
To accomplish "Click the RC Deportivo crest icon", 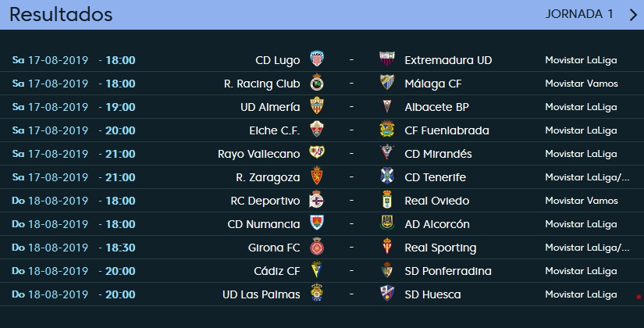I will [317, 199].
